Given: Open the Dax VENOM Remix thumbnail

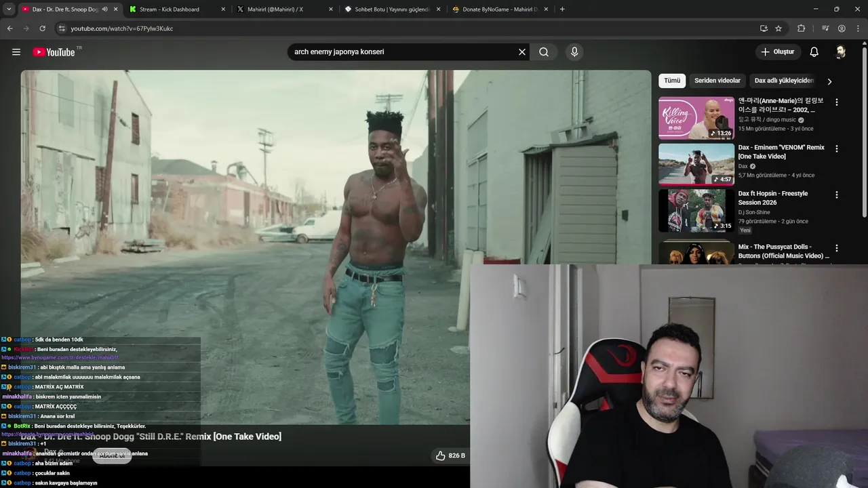Looking at the screenshot, I should pyautogui.click(x=696, y=164).
